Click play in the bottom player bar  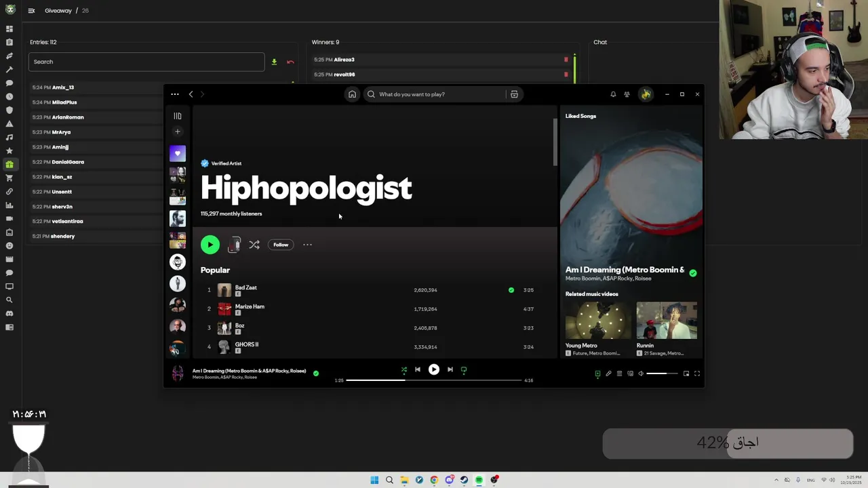click(434, 369)
